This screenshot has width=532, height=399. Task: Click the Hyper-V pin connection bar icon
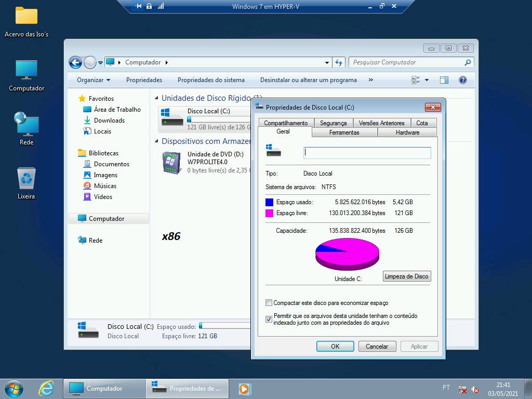click(x=138, y=6)
